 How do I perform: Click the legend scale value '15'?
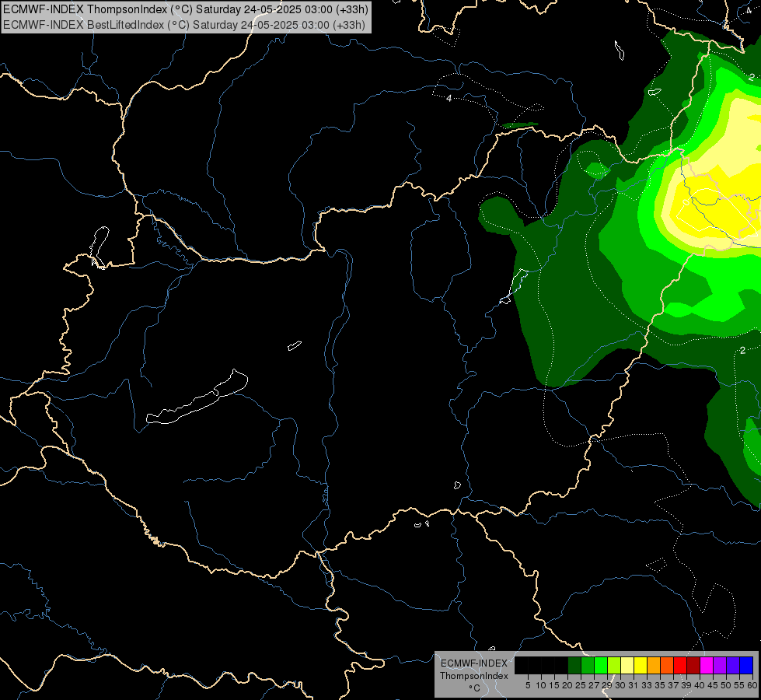click(x=555, y=685)
